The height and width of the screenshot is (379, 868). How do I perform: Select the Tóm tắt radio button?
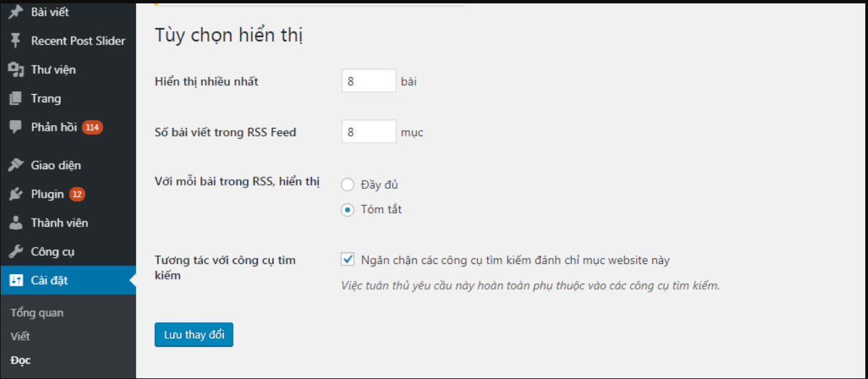[x=347, y=210]
